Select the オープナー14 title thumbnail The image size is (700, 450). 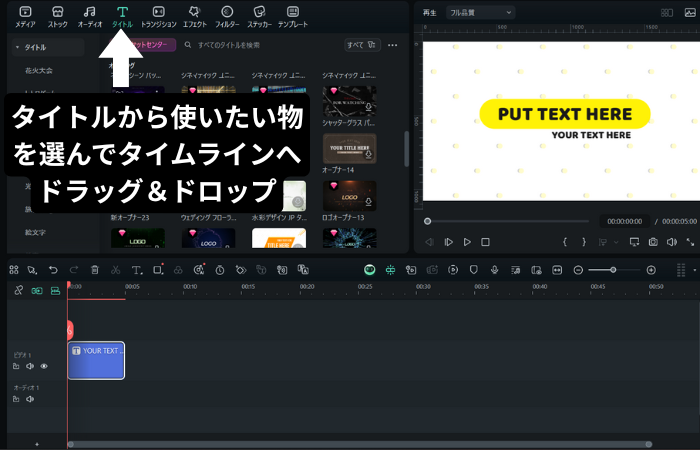350,149
